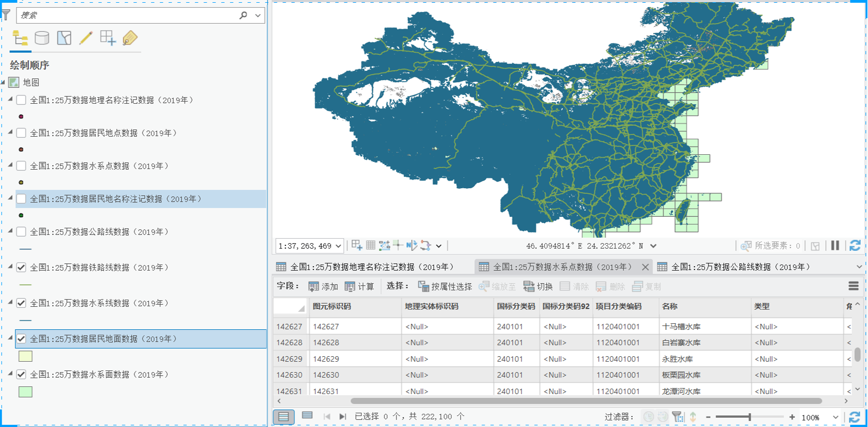
Task: Click 添加 to add a field
Action: click(323, 286)
